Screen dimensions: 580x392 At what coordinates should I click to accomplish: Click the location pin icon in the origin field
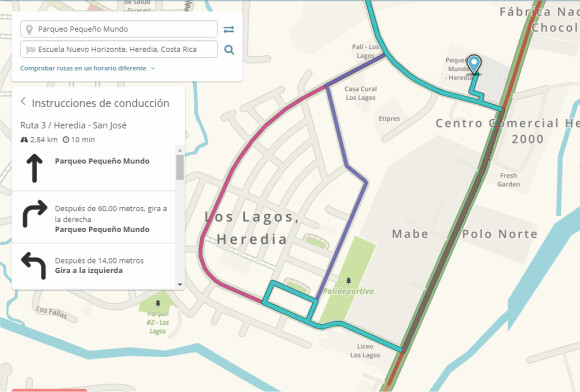click(x=29, y=29)
